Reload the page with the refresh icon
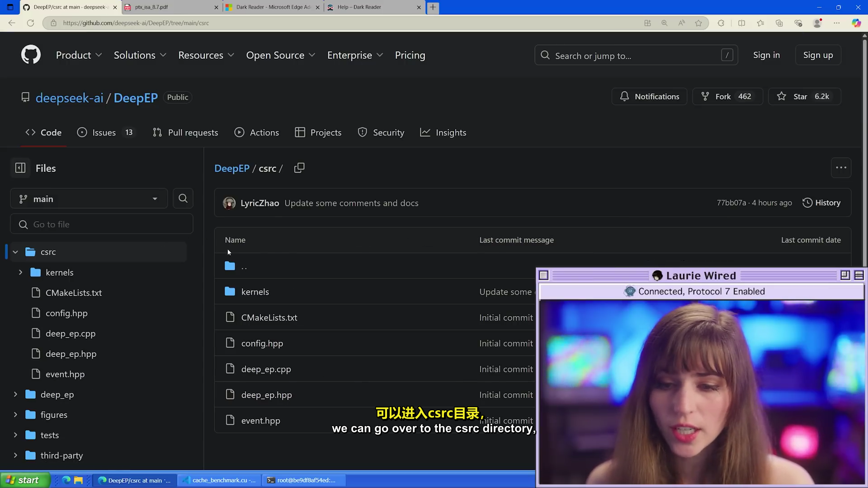 pyautogui.click(x=30, y=23)
